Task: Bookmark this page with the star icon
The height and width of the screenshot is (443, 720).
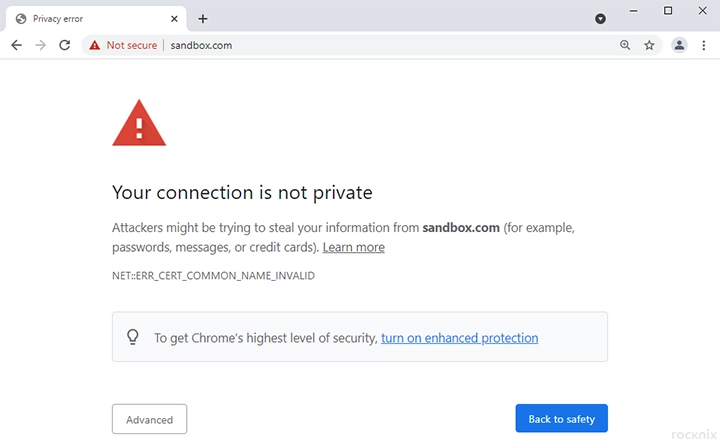Action: click(649, 45)
